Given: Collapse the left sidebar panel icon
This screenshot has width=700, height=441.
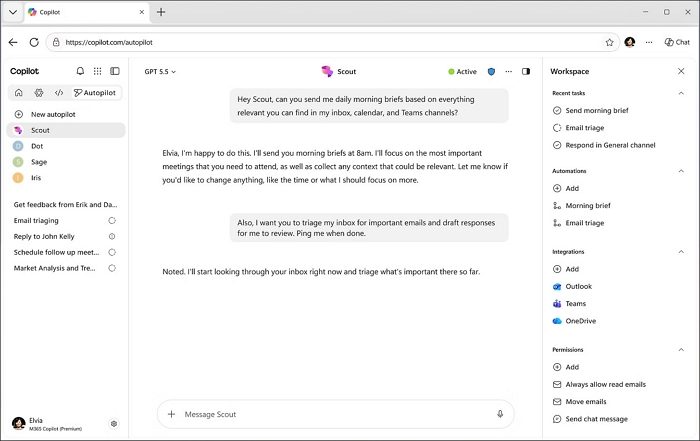Looking at the screenshot, I should (x=115, y=71).
